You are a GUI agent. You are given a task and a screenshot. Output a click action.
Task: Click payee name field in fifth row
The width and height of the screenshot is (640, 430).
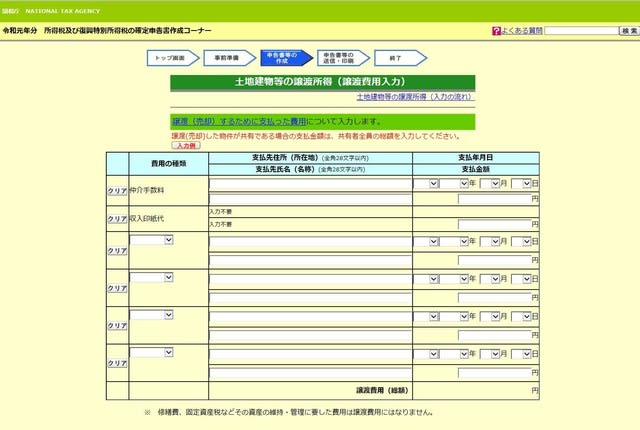point(310,335)
